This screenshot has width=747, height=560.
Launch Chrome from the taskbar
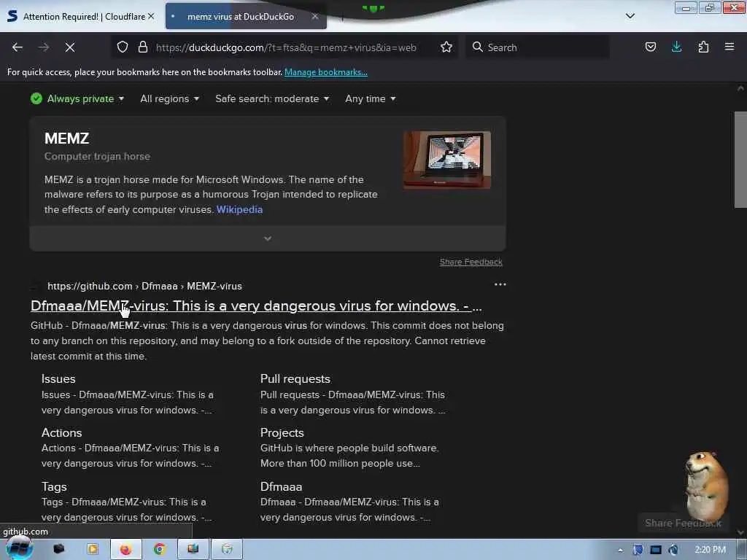click(159, 550)
